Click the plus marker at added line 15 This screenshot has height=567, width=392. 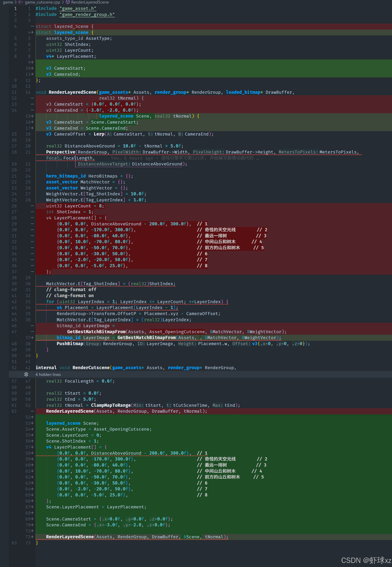[x=32, y=116]
